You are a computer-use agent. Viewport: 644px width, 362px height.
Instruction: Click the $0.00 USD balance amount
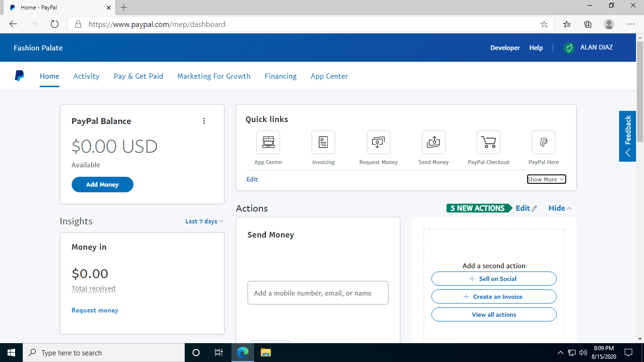click(115, 147)
